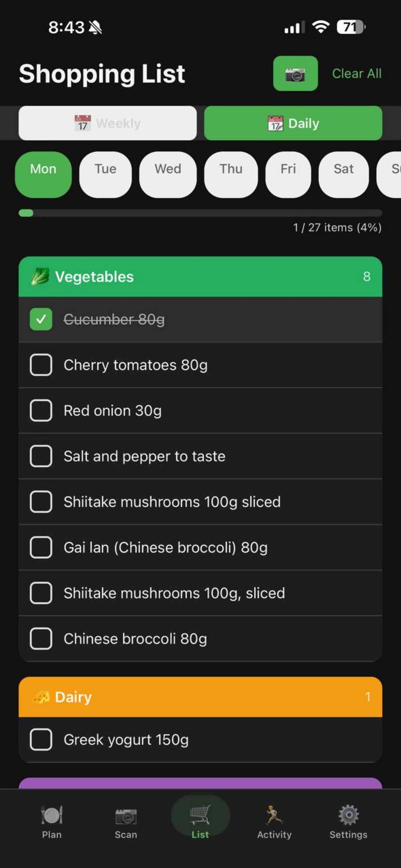Tick the Red onion 30g checkbox
401x868 pixels.
coord(41,411)
